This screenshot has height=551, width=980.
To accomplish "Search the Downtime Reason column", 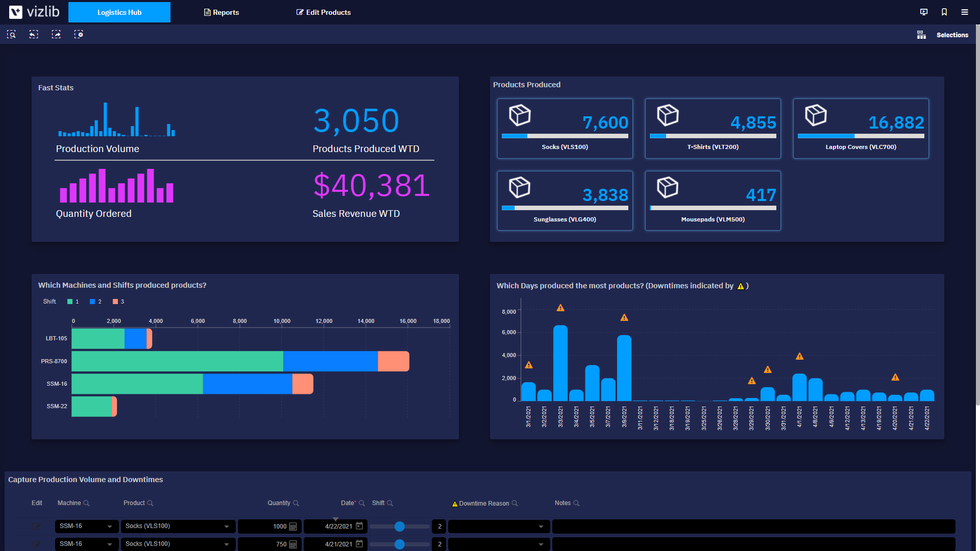I will [x=514, y=503].
